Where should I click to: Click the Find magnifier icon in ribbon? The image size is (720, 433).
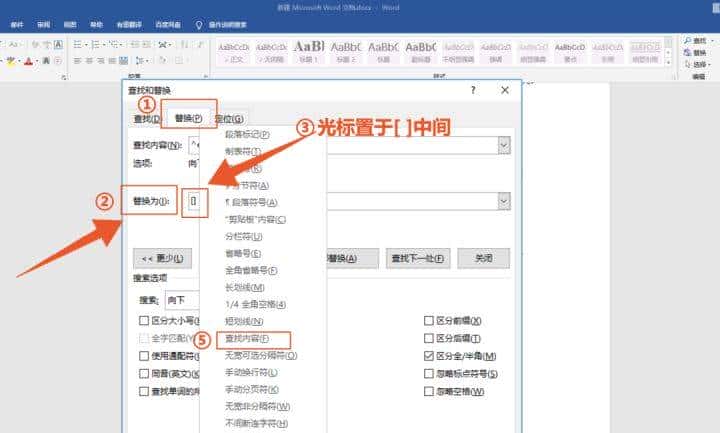click(x=687, y=41)
